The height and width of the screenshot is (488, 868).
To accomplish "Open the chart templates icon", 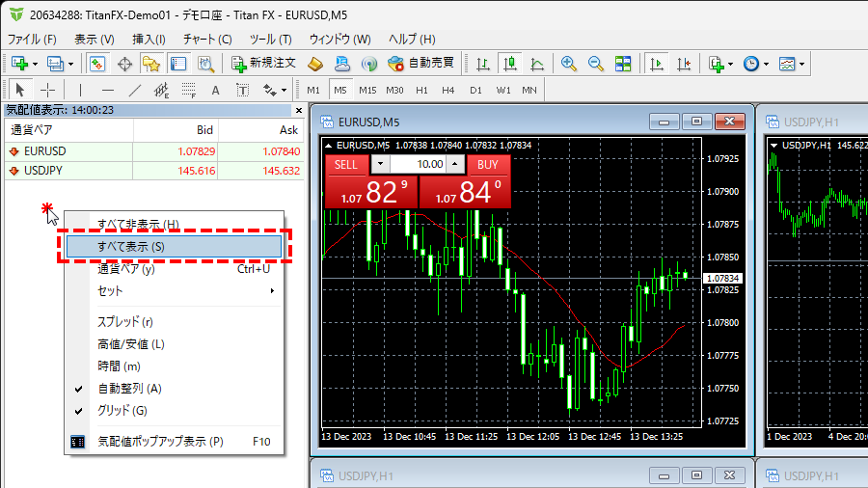I will coord(787,64).
